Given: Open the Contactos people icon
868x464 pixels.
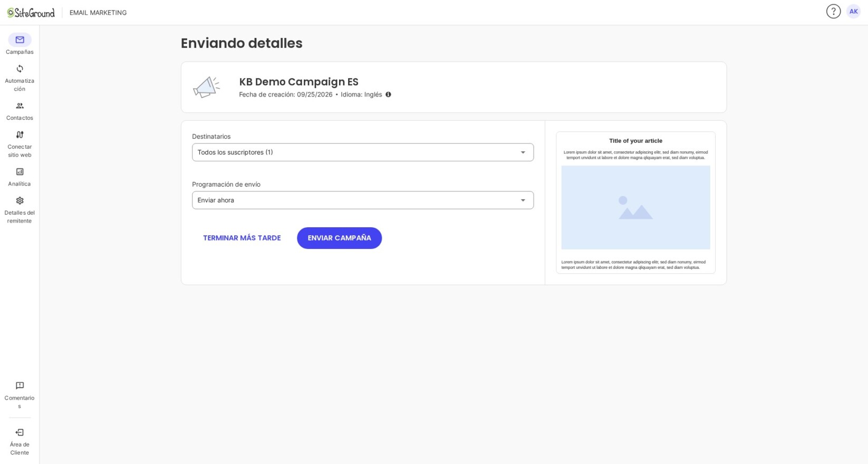Looking at the screenshot, I should click(20, 105).
